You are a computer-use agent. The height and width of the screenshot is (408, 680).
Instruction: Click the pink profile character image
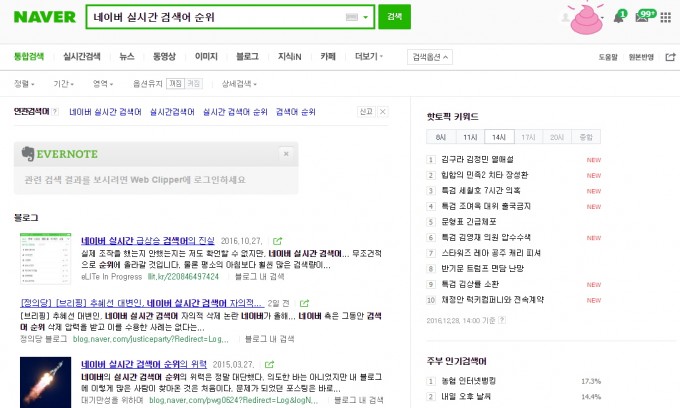pos(586,18)
